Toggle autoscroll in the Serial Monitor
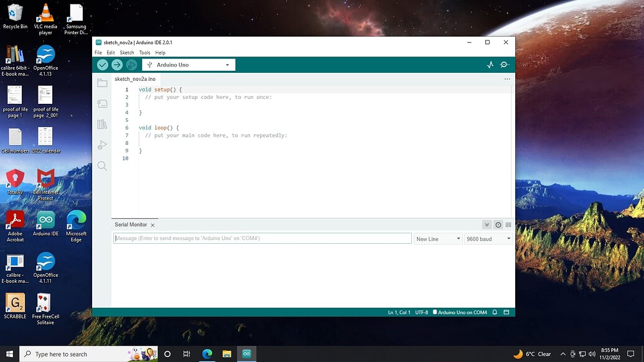Image resolution: width=644 pixels, height=362 pixels. click(487, 225)
